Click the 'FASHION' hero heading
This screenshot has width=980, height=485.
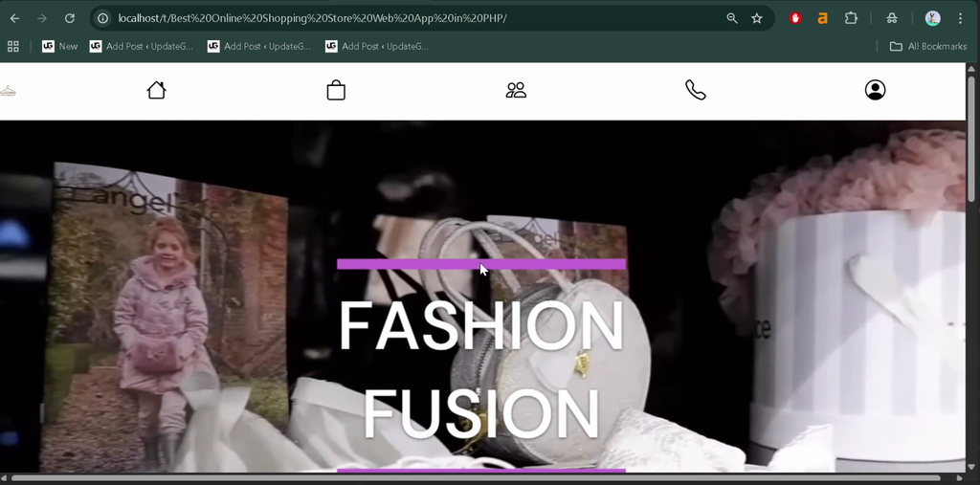point(480,325)
